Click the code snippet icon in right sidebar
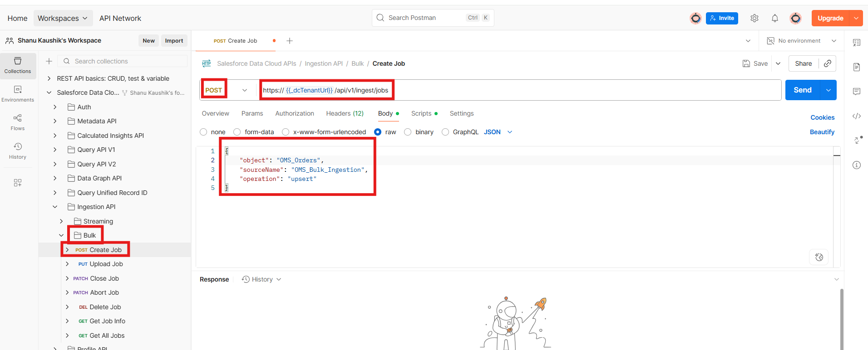Image resolution: width=868 pixels, height=350 pixels. 856,116
